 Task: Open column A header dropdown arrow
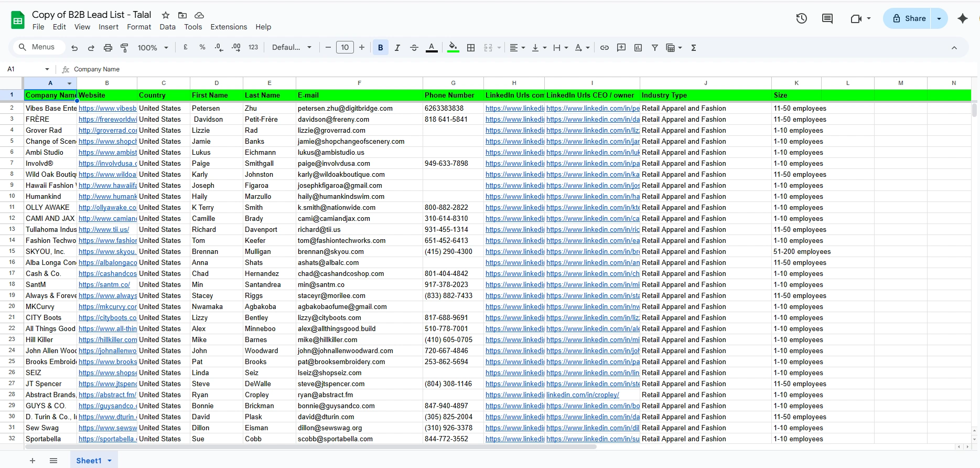(69, 83)
